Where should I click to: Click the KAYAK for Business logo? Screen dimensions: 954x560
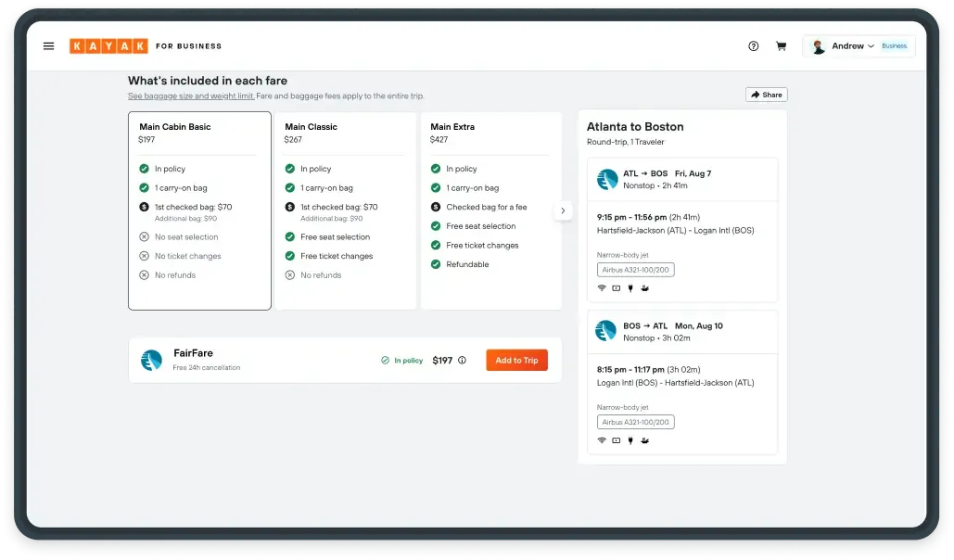point(145,46)
